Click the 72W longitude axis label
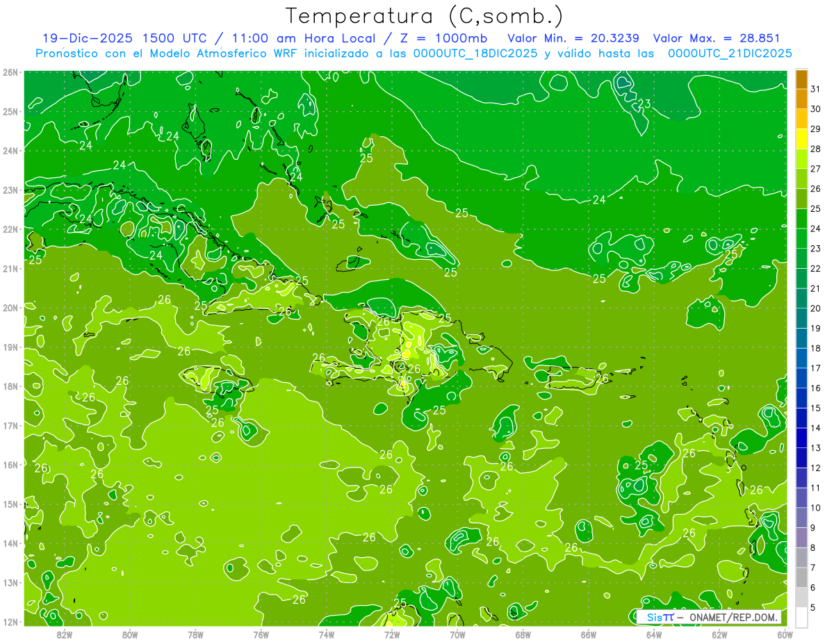The image size is (834, 644). [x=392, y=634]
